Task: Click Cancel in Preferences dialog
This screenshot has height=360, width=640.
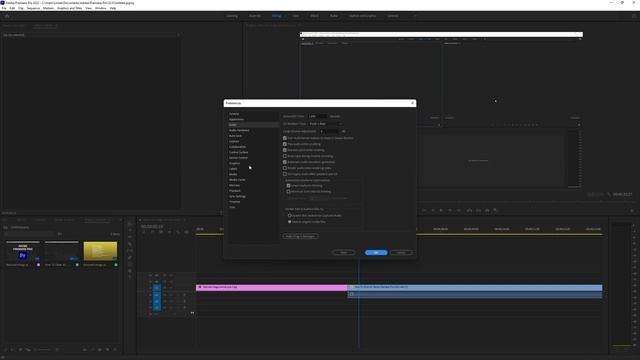Action: pos(401,253)
